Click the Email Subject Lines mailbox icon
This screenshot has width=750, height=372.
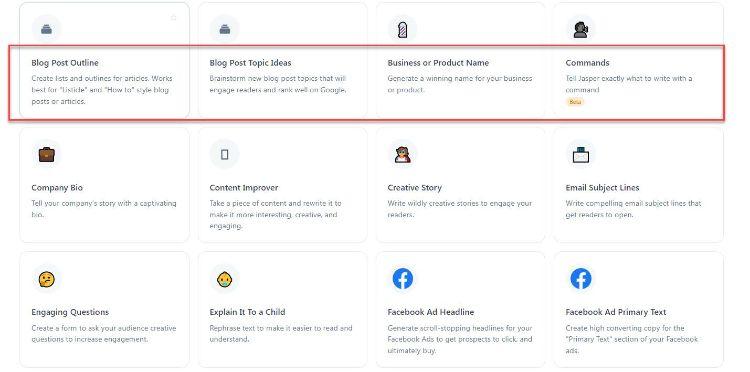581,154
